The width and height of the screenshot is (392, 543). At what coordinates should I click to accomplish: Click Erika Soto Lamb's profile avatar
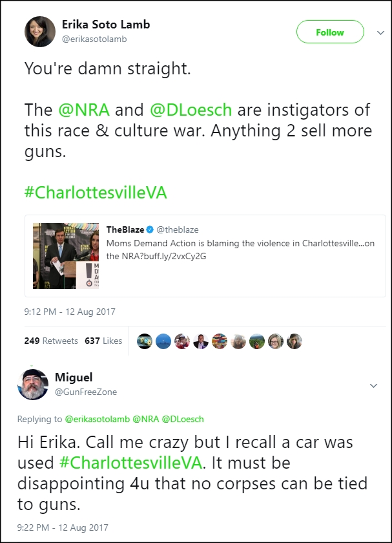(x=40, y=32)
